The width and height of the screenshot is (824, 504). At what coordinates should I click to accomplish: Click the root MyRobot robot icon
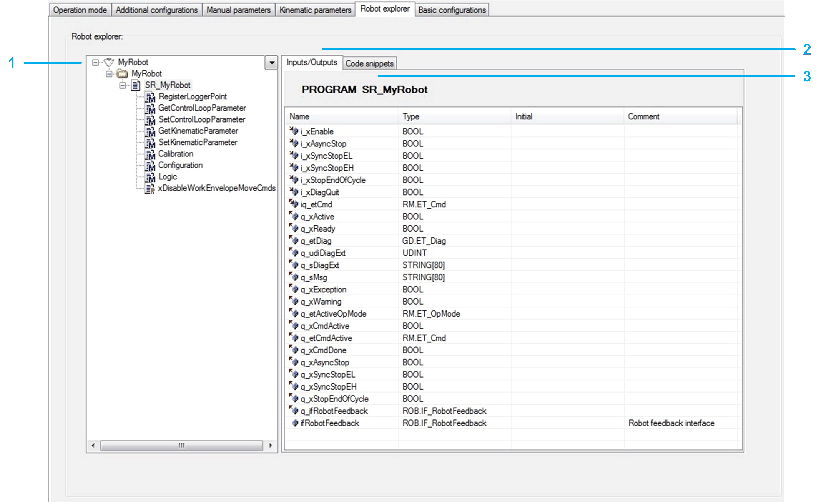point(109,62)
